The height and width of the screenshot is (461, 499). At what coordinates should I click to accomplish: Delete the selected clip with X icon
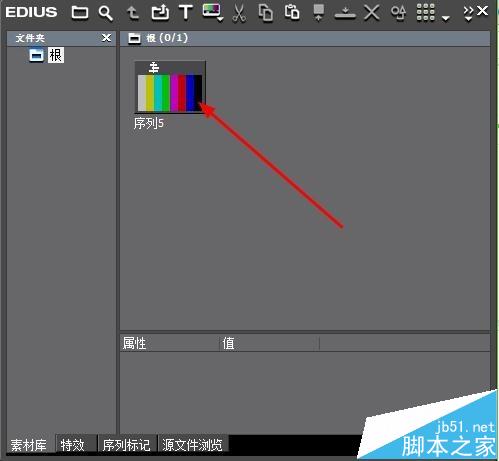[x=372, y=13]
